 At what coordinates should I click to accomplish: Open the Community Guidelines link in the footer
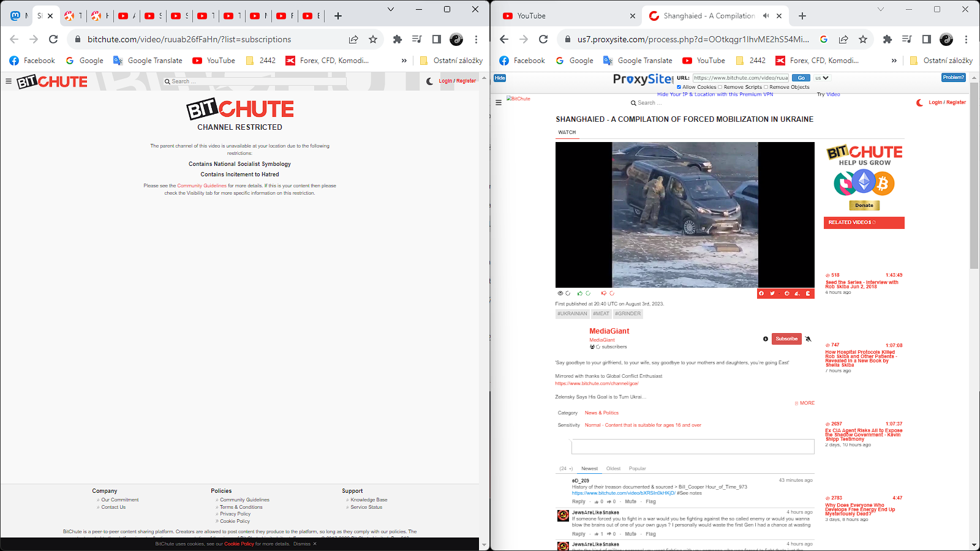click(244, 500)
